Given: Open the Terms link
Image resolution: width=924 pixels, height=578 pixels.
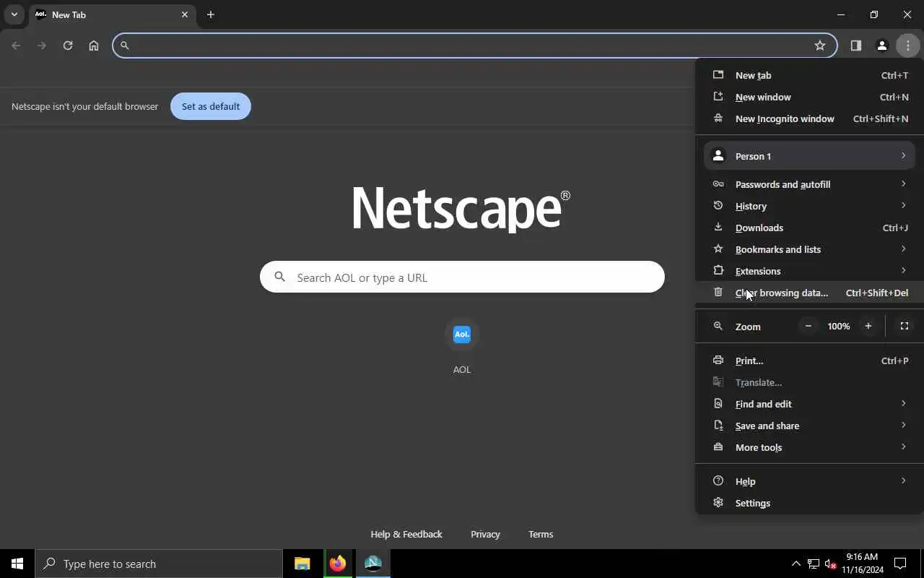Looking at the screenshot, I should [x=541, y=534].
